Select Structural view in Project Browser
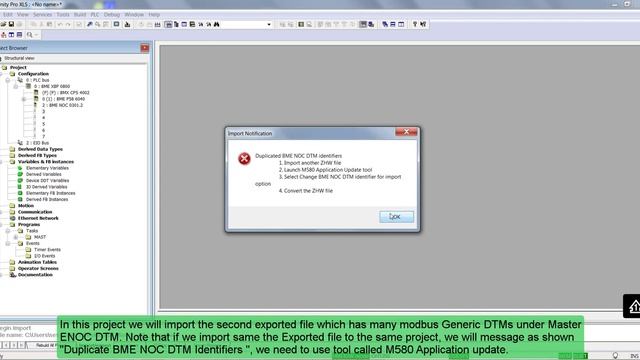The image size is (640, 360). (x=19, y=58)
